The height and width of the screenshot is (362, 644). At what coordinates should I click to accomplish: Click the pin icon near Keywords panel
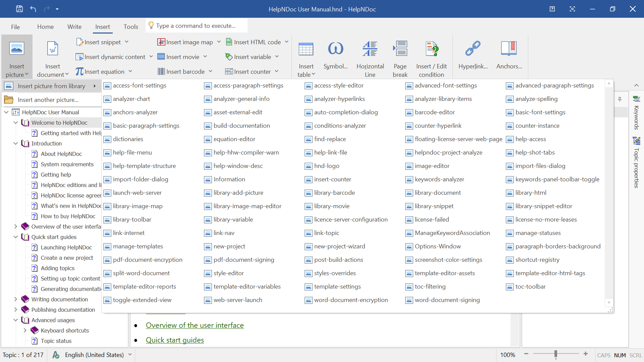[x=620, y=99]
